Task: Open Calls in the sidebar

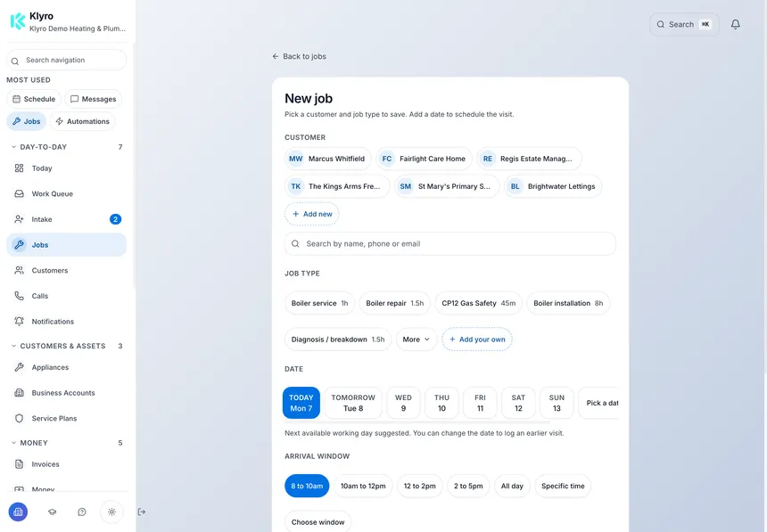Action: (x=67, y=296)
